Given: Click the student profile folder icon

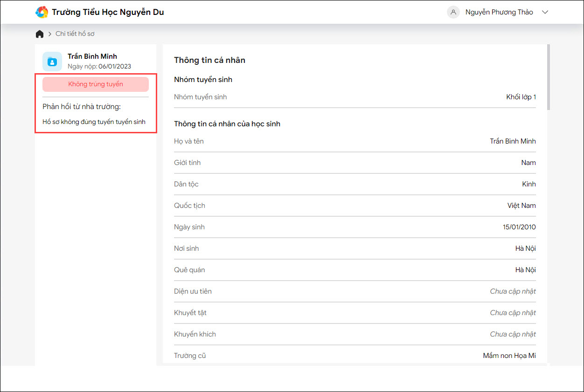Looking at the screenshot, I should tap(52, 62).
